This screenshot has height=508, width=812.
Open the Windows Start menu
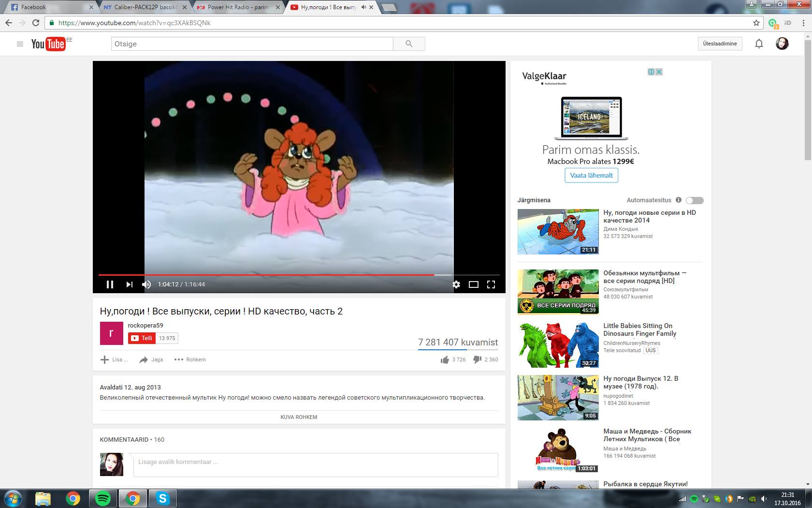click(x=13, y=498)
